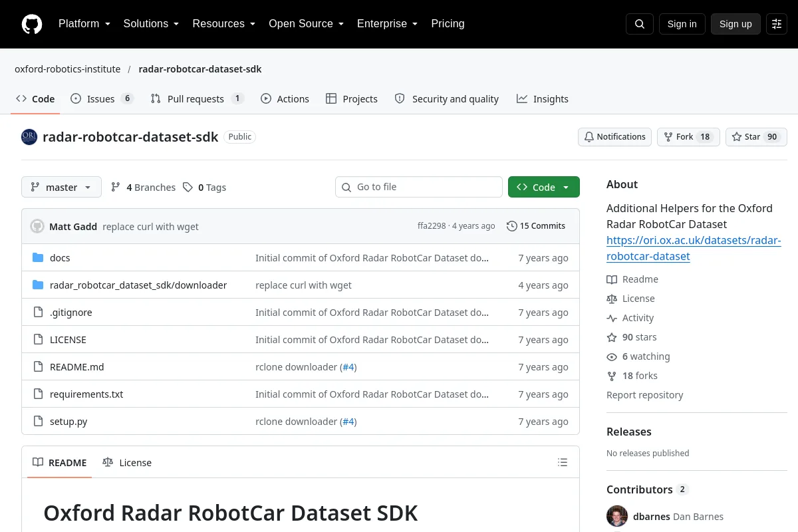This screenshot has width=798, height=532.
Task: Switch to the Projects tab
Action: (352, 99)
